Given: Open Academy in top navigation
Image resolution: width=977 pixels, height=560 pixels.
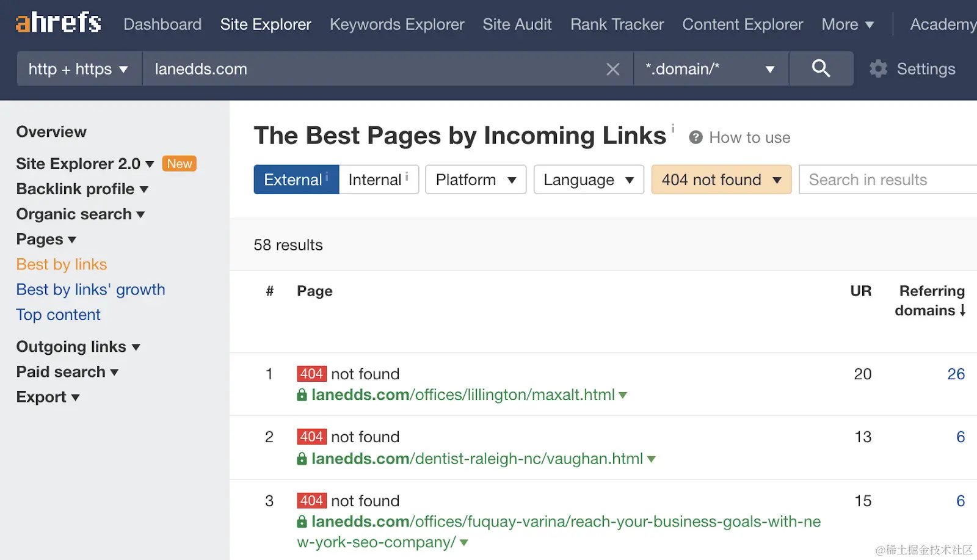Looking at the screenshot, I should coord(943,24).
